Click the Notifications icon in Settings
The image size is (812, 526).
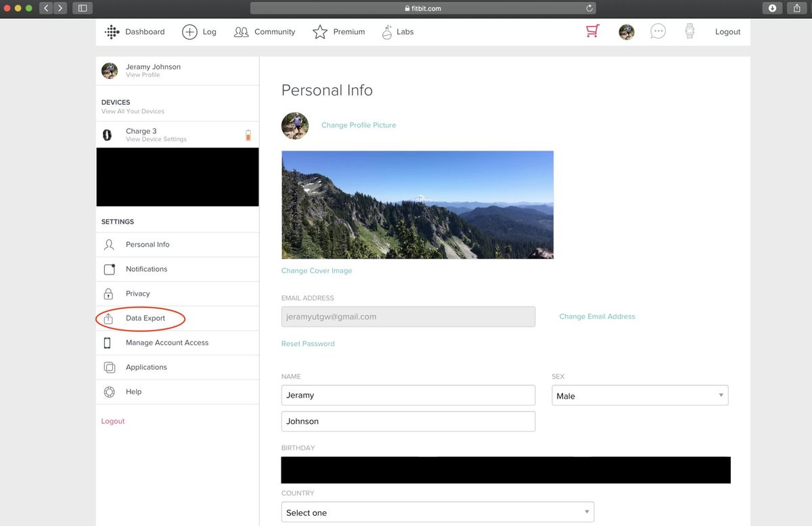pos(109,269)
